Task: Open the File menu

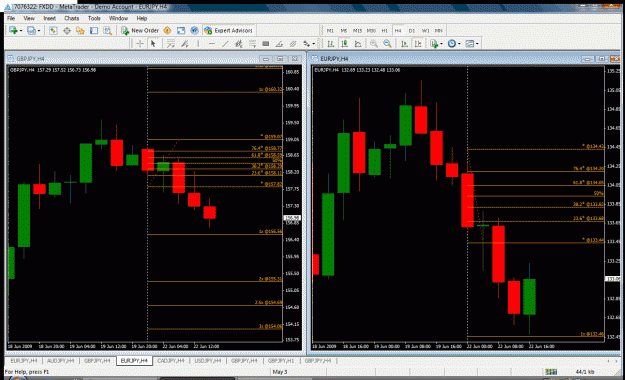Action: click(x=11, y=18)
